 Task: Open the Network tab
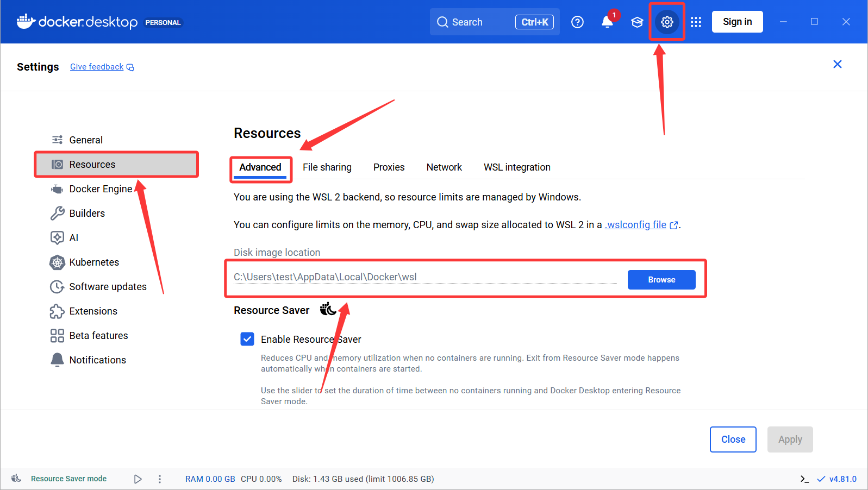[444, 167]
